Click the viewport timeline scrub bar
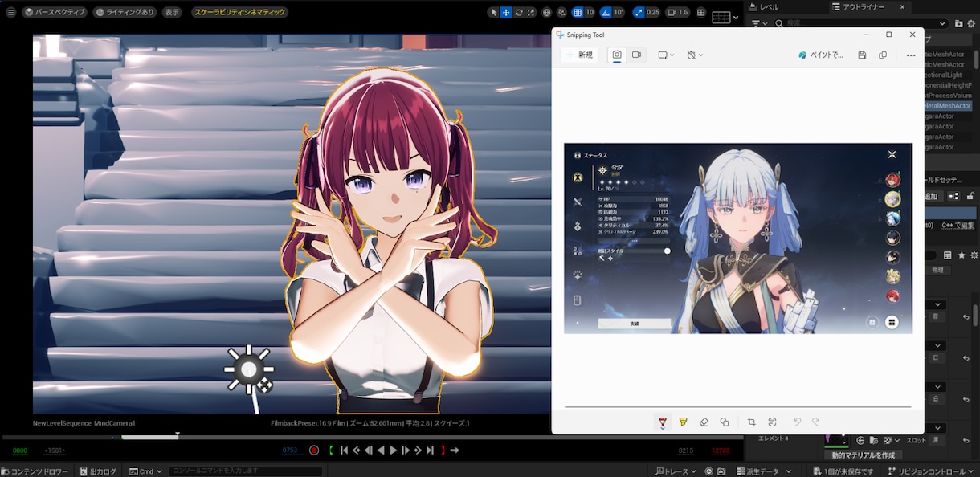980x477 pixels. (x=373, y=437)
